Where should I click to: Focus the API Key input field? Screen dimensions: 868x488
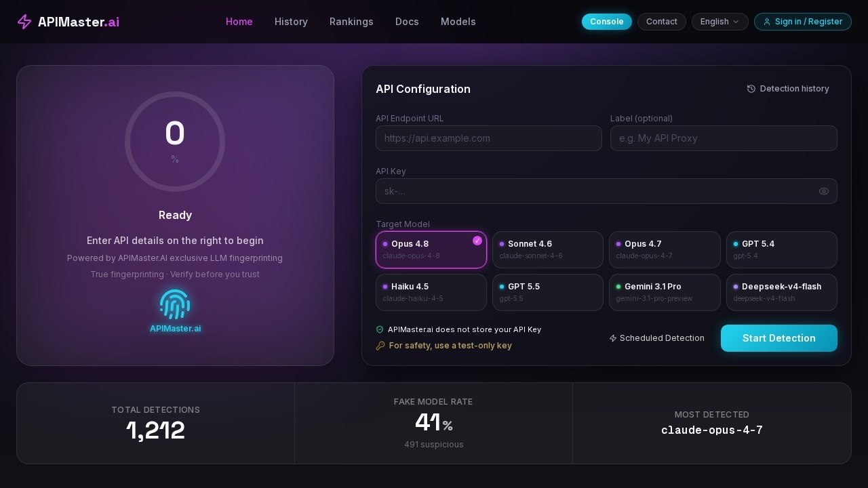(606, 191)
